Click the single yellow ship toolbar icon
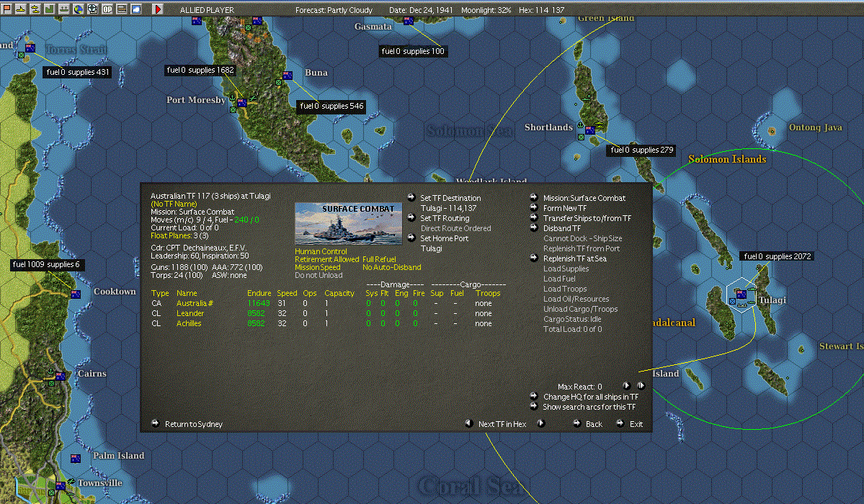 click(21, 9)
